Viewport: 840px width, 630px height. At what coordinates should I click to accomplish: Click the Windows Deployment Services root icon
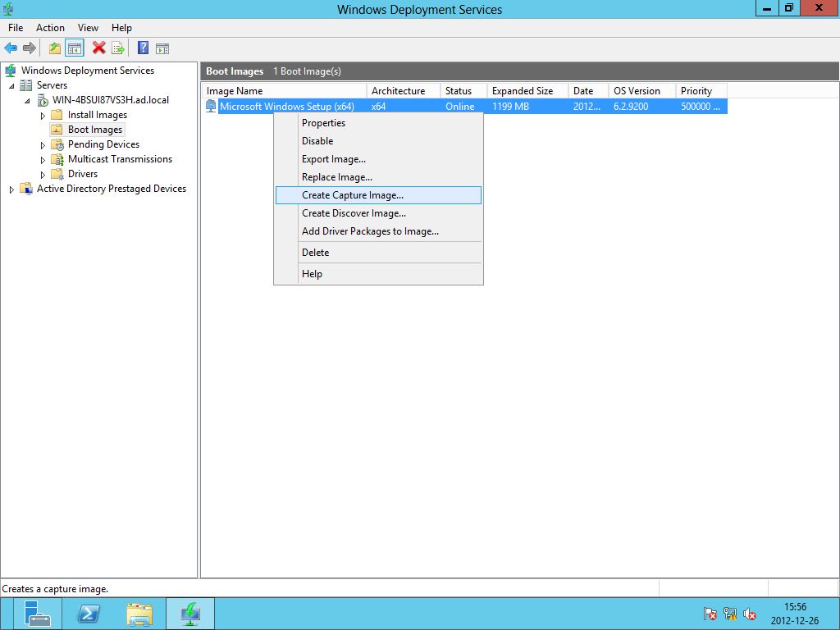click(10, 71)
